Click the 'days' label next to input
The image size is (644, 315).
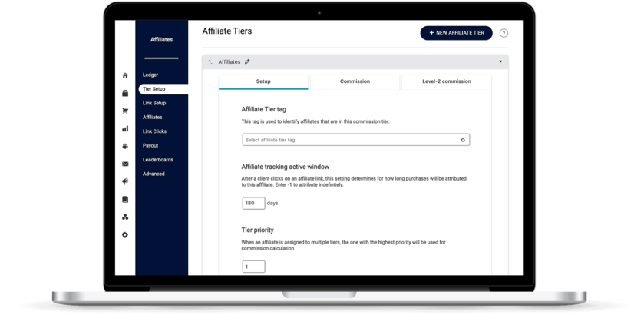[x=272, y=203]
